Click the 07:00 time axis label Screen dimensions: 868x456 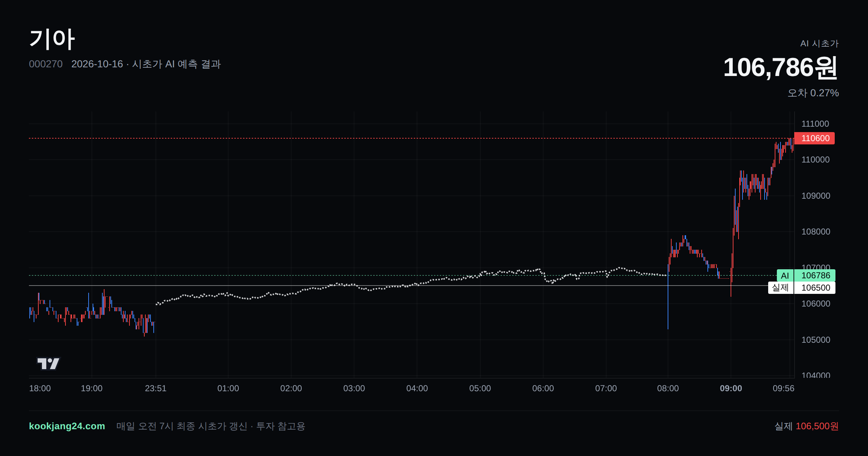[x=606, y=388]
